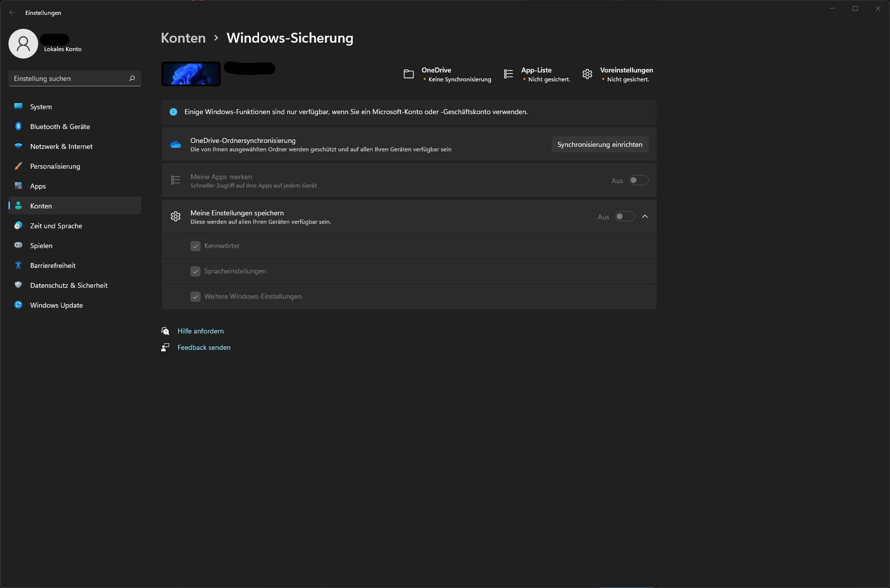Click the desktop wallpaper thumbnail

[x=191, y=74]
